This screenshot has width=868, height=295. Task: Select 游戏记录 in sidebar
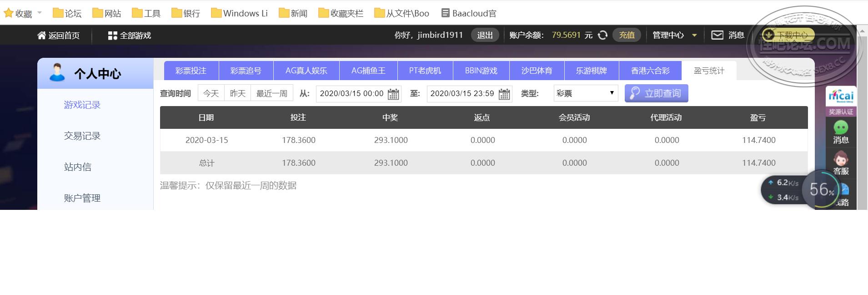click(x=82, y=105)
